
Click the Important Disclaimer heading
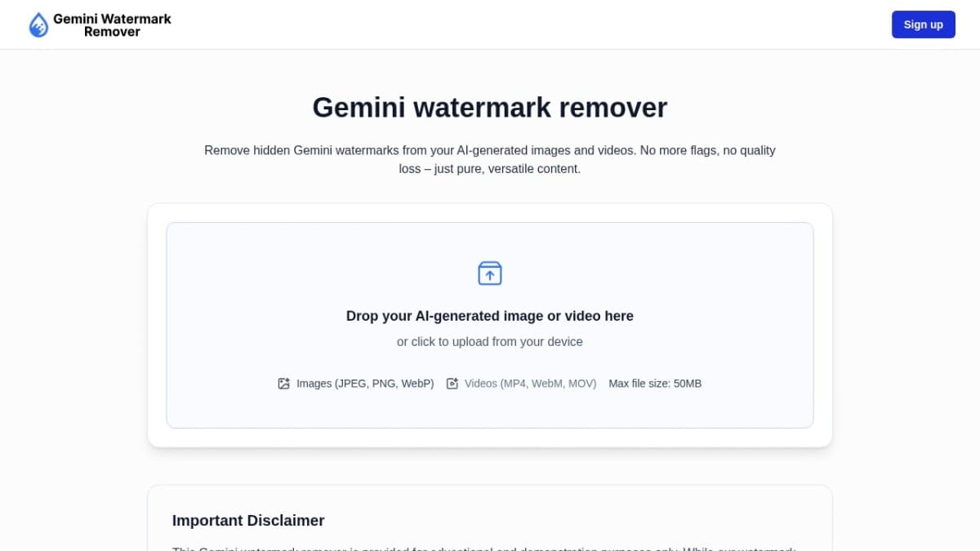click(x=248, y=520)
